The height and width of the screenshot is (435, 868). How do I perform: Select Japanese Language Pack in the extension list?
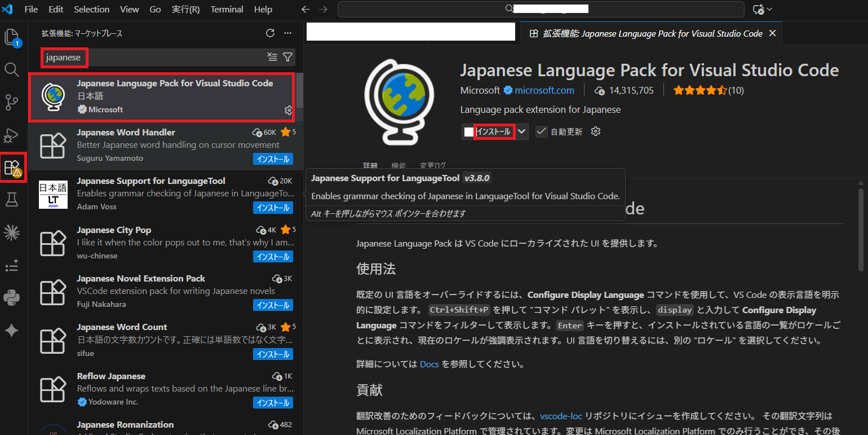coord(162,97)
